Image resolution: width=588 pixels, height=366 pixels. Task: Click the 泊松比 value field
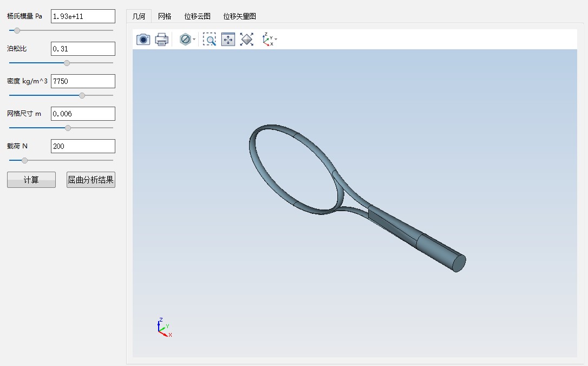(x=83, y=49)
